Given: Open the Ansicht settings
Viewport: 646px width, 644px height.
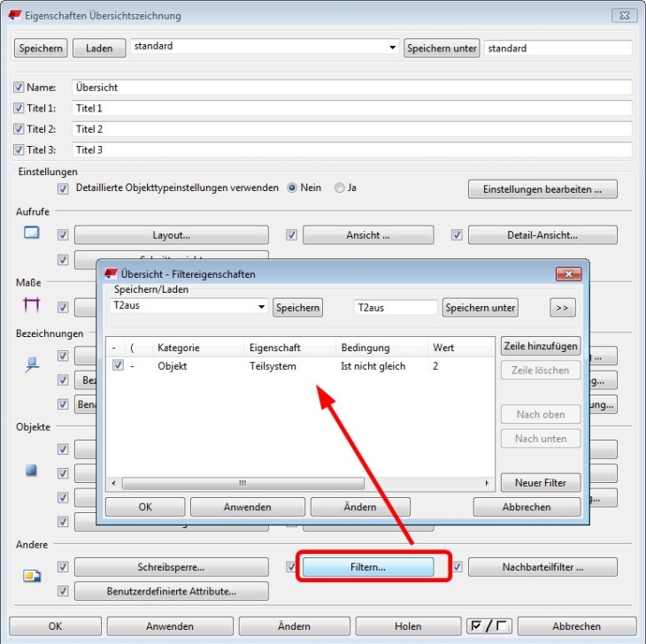Looking at the screenshot, I should coord(368,234).
